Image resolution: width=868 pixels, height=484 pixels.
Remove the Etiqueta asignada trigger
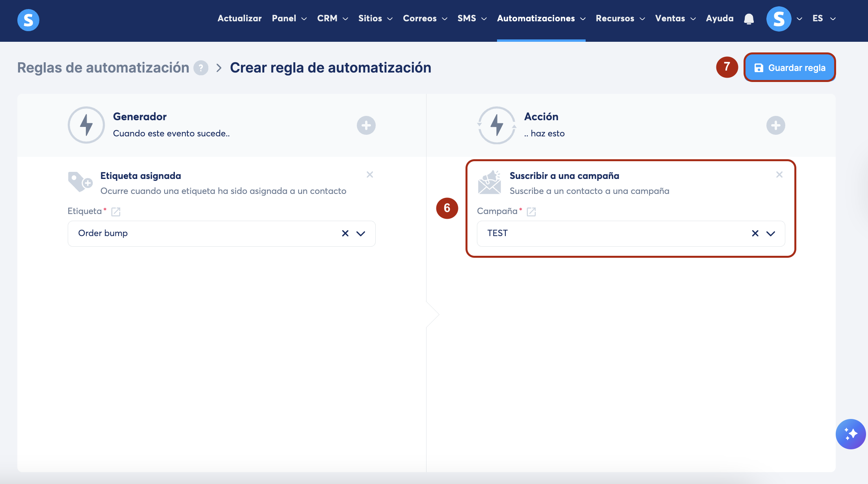(369, 175)
